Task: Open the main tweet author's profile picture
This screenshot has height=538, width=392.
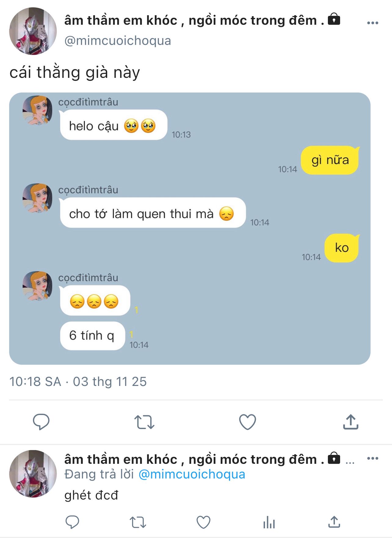Action: click(33, 31)
